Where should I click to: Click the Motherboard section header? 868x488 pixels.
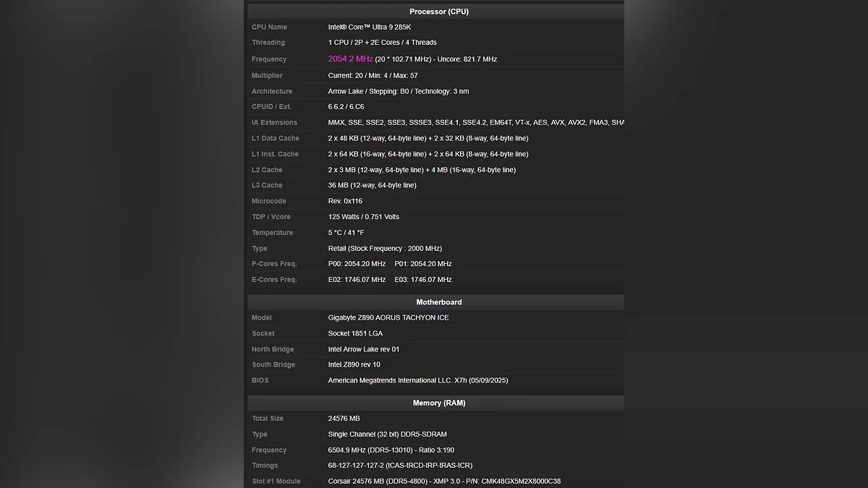click(438, 302)
